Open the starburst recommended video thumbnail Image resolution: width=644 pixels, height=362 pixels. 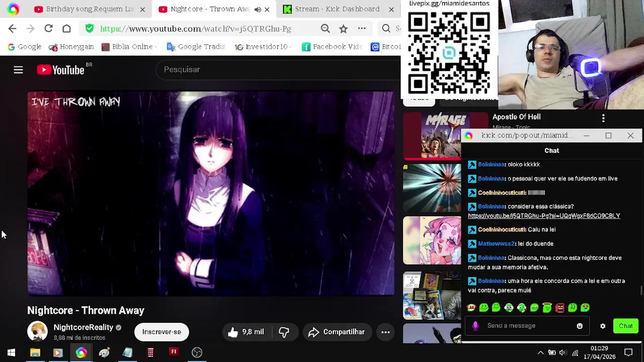click(x=432, y=188)
